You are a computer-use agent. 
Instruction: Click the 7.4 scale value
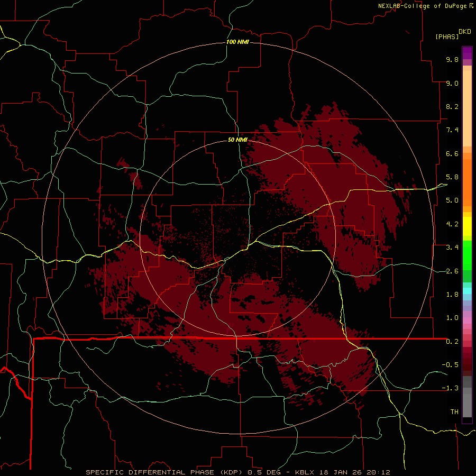452,130
